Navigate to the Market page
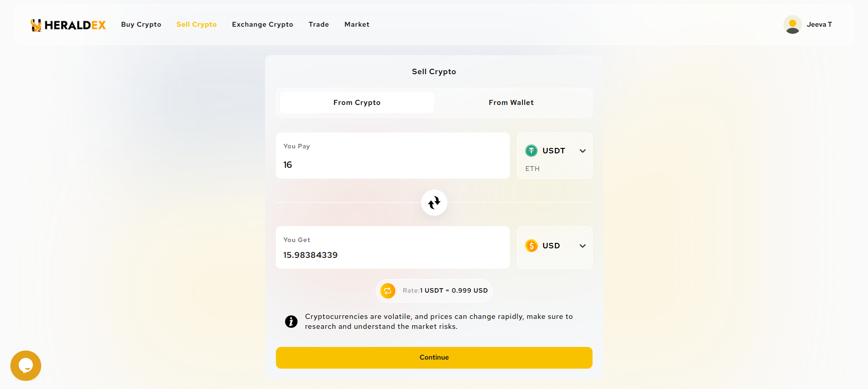This screenshot has height=389, width=868. pos(357,24)
